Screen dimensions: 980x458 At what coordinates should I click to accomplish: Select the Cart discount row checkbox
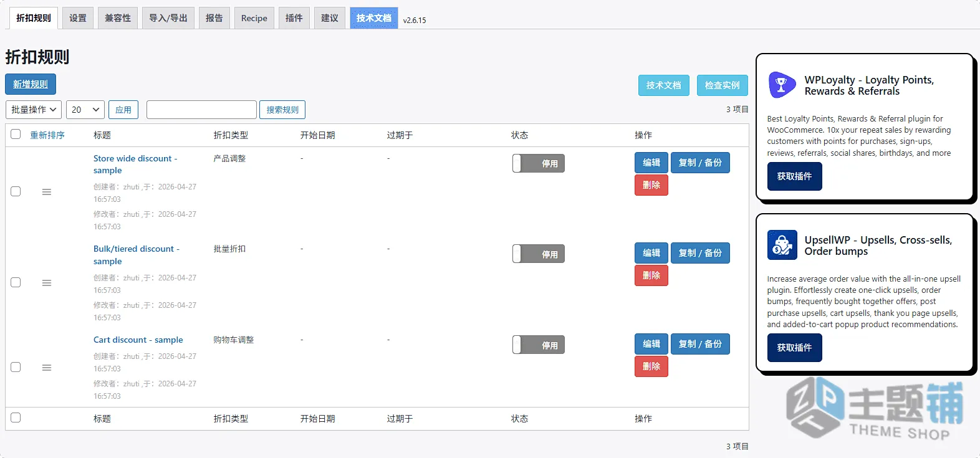[x=16, y=367]
